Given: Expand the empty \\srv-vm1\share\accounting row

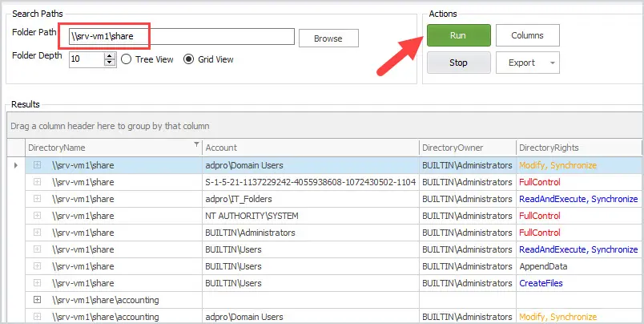Looking at the screenshot, I should 38,300.
